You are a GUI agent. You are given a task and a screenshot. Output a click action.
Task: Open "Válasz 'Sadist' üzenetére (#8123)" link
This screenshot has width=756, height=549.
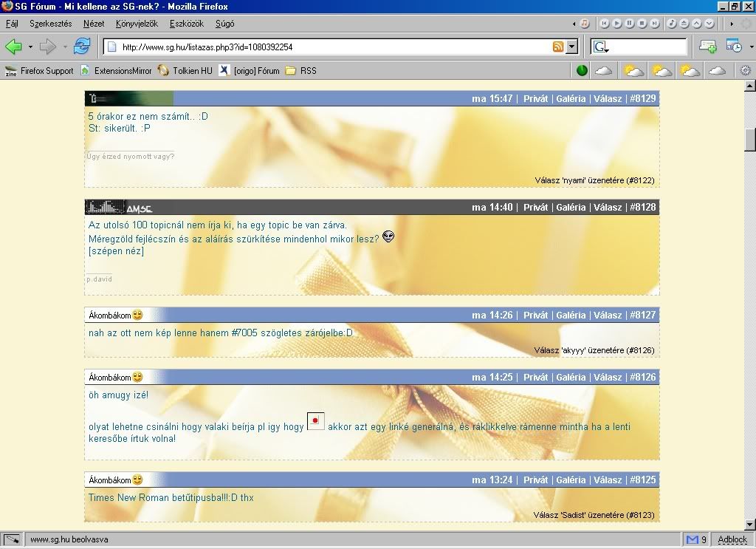tap(594, 515)
